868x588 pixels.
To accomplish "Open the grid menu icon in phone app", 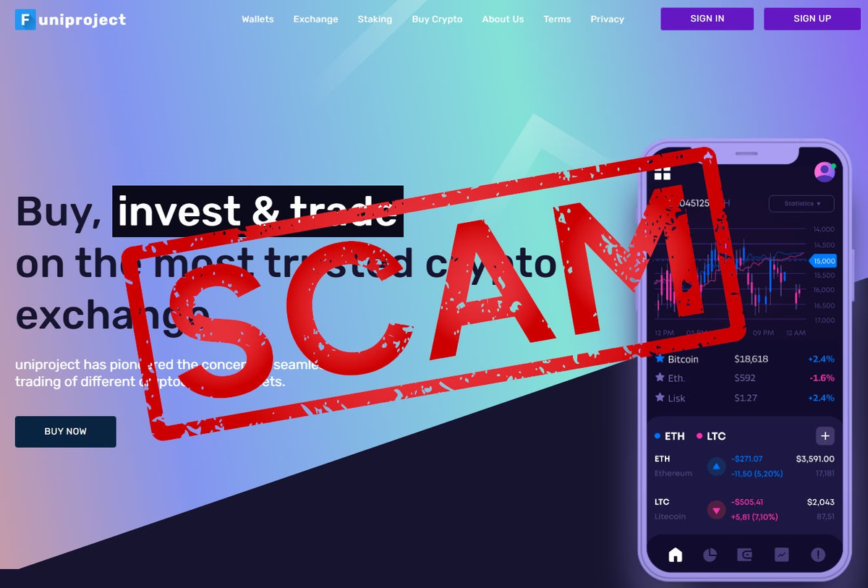I will tap(663, 172).
